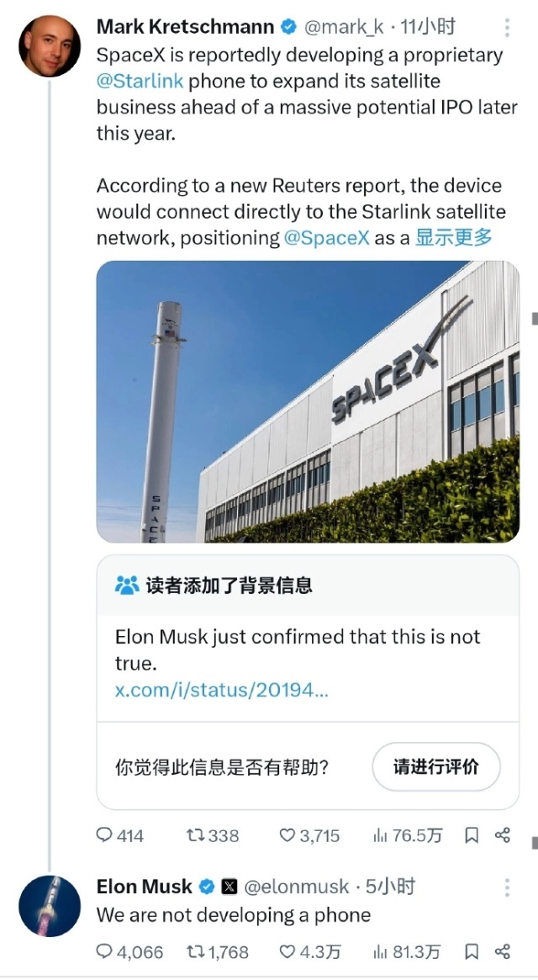Screen dimensions: 538x980
Task: Bookmark Mark Kretschmann's post
Action: tap(472, 835)
